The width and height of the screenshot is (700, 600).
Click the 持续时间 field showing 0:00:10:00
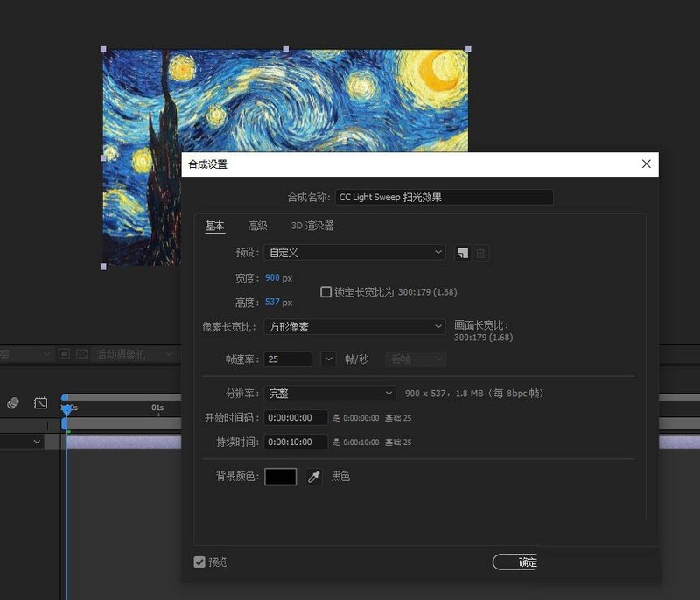[296, 443]
